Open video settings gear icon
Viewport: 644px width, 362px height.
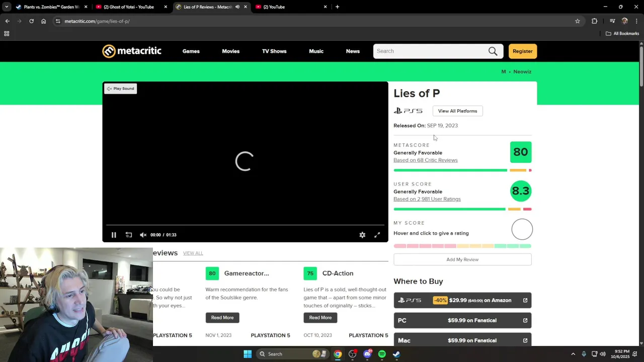(x=362, y=235)
